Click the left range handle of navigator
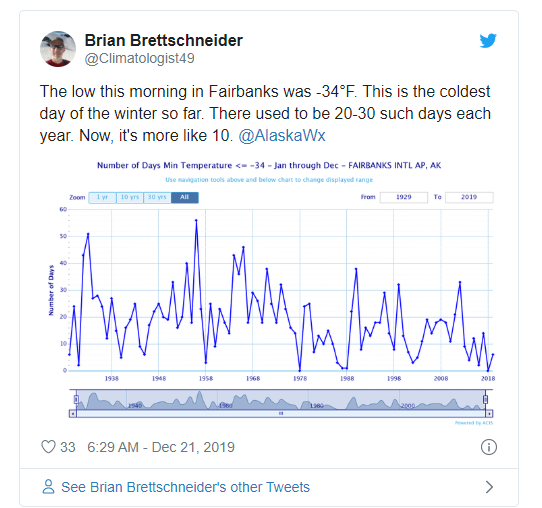 coord(76,399)
